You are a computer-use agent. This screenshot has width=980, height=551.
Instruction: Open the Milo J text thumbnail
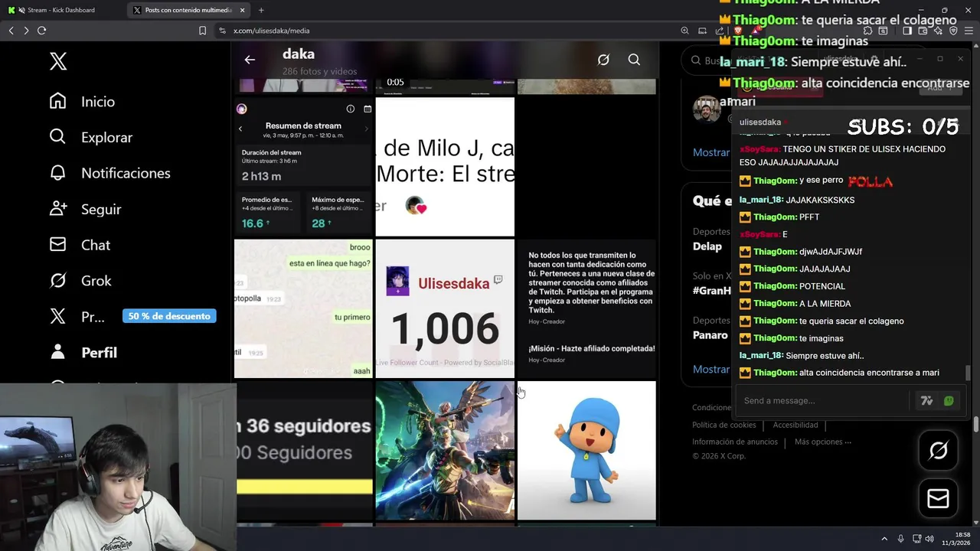[x=445, y=167]
